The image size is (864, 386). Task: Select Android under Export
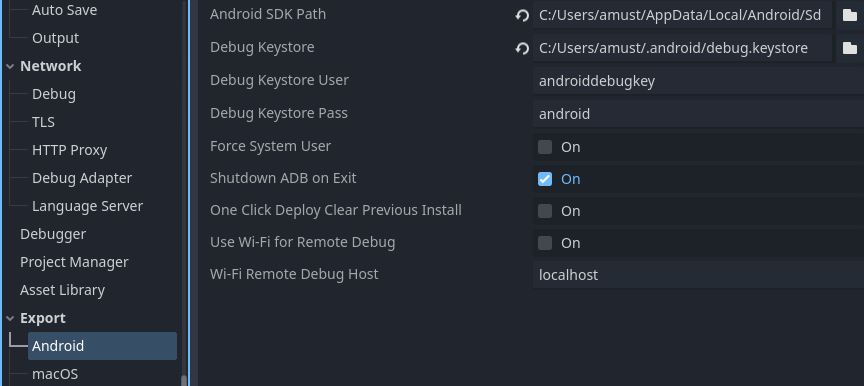coord(102,346)
